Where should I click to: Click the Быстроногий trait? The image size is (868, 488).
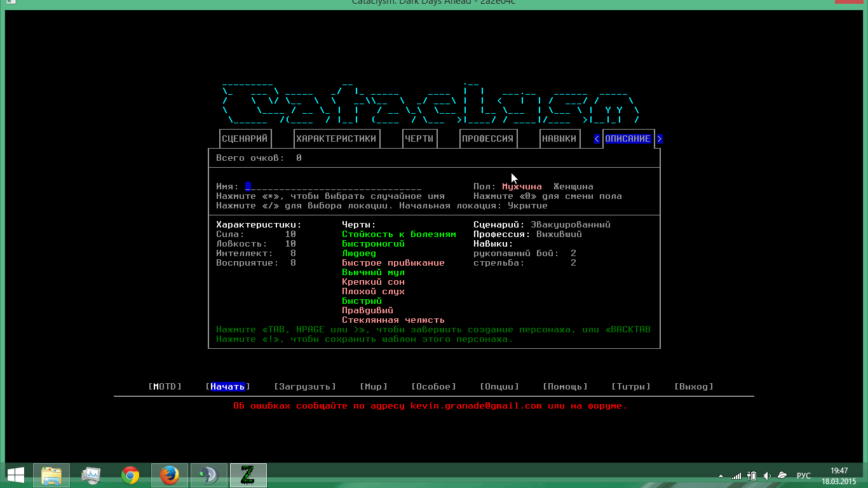tap(373, 244)
